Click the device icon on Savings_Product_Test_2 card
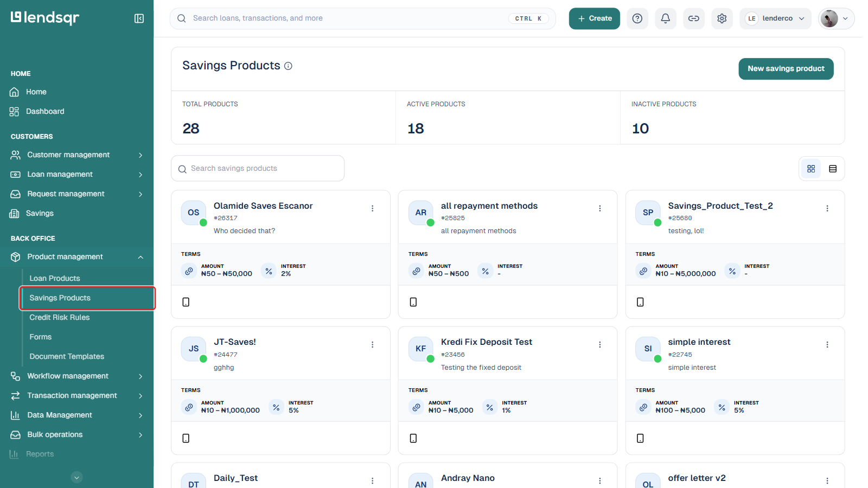 coord(640,302)
